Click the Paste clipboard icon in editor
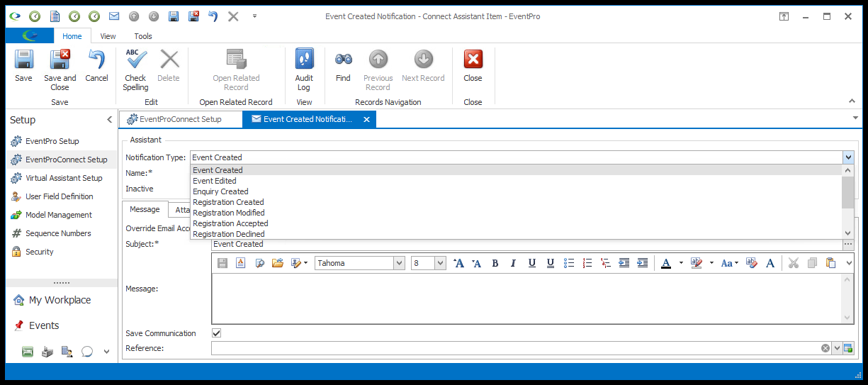 click(830, 263)
